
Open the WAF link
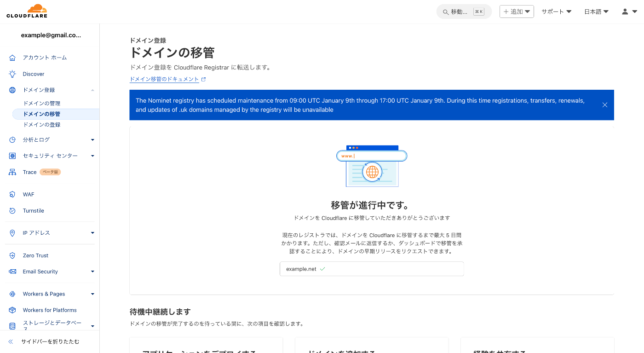[29, 195]
